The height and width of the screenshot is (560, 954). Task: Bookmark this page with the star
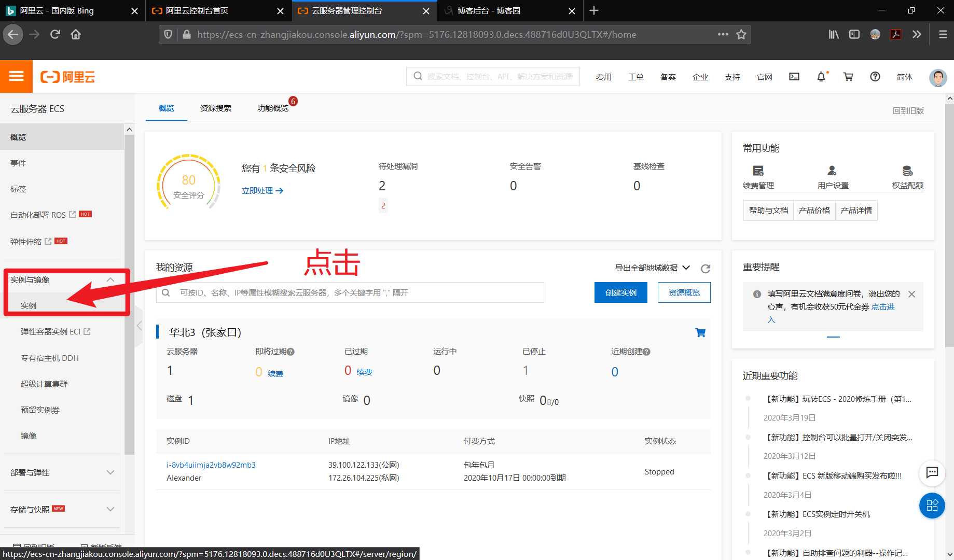(x=741, y=35)
